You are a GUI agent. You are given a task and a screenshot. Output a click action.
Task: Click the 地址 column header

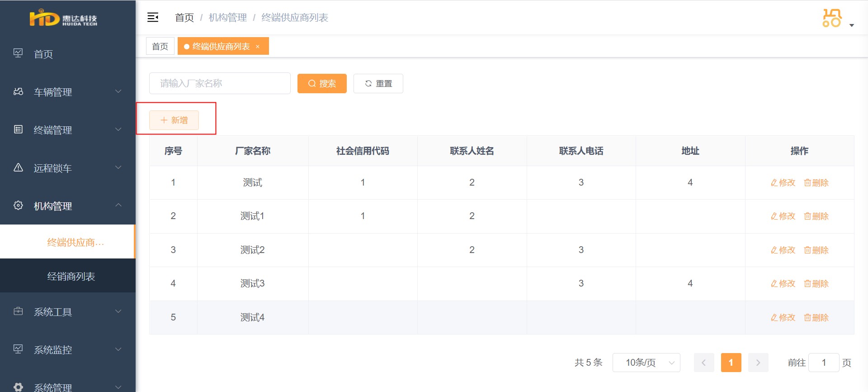pyautogui.click(x=690, y=151)
